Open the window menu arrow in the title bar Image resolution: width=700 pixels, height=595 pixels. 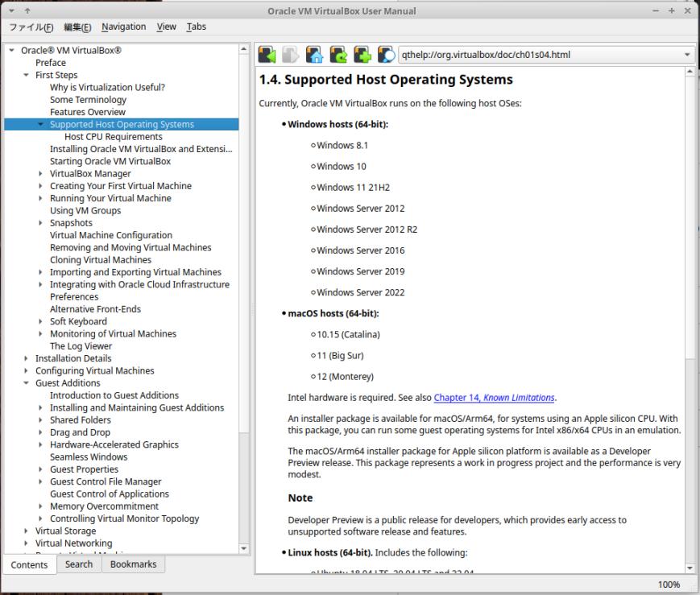tap(11, 10)
